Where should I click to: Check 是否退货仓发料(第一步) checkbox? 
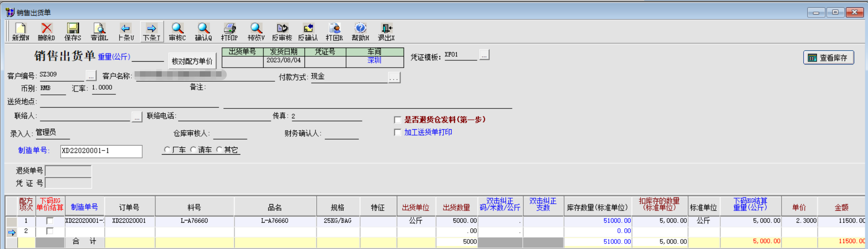click(x=397, y=120)
